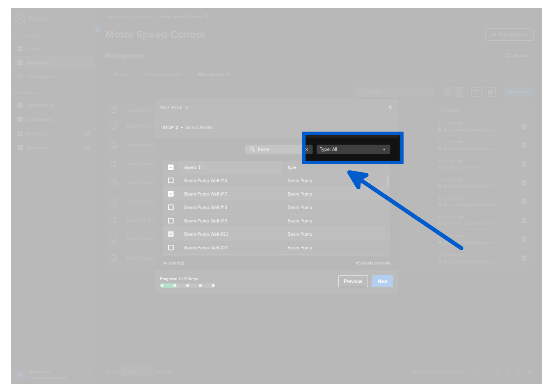This screenshot has height=392, width=553.
Task: Close the Add Assets dialog
Action: pos(390,107)
